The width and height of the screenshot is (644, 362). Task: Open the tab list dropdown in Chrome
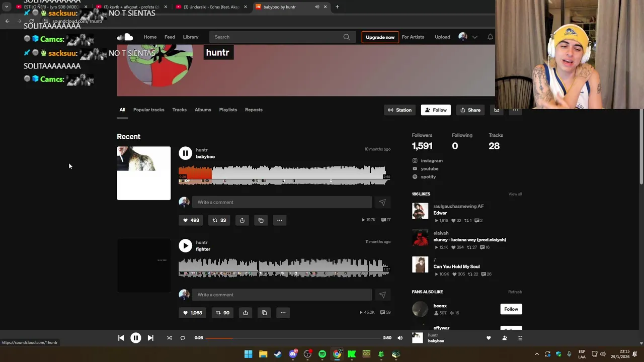click(x=7, y=7)
